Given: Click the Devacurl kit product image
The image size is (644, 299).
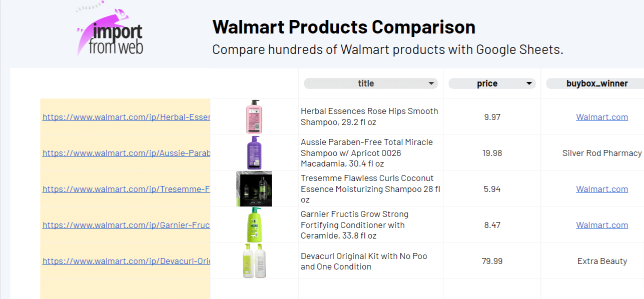Looking at the screenshot, I should (x=254, y=261).
